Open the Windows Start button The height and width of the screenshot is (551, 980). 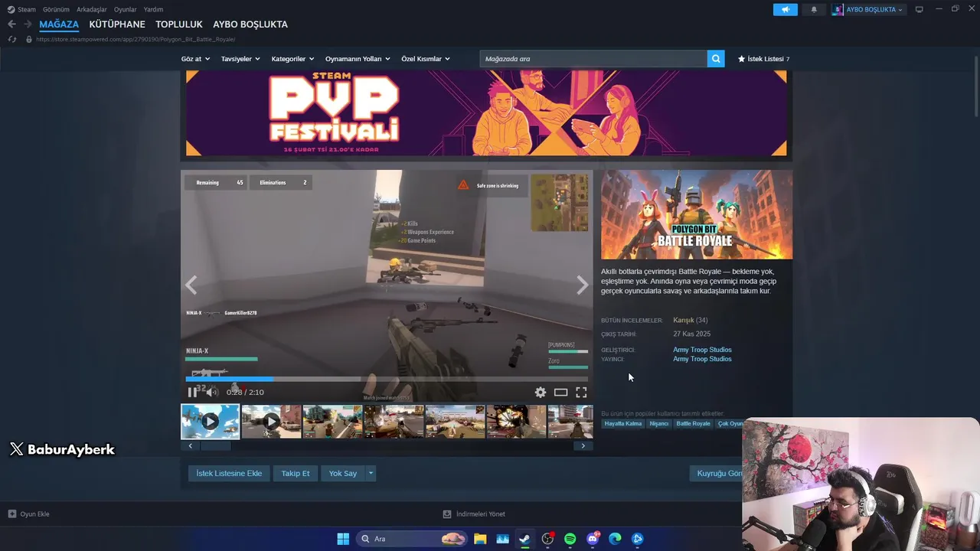[343, 539]
